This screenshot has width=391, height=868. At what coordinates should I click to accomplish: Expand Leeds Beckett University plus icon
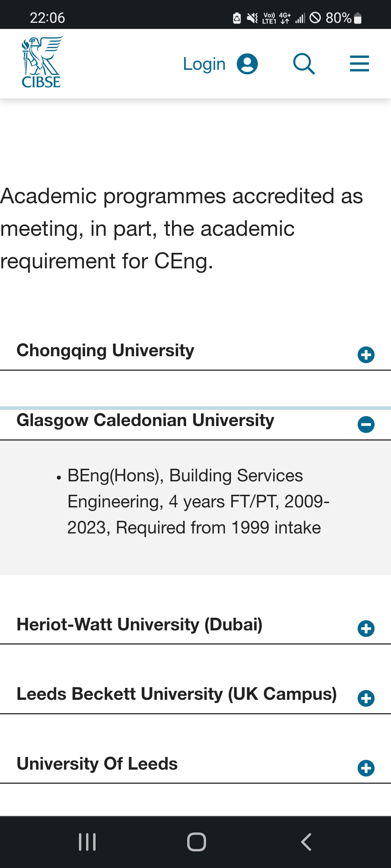(x=366, y=698)
